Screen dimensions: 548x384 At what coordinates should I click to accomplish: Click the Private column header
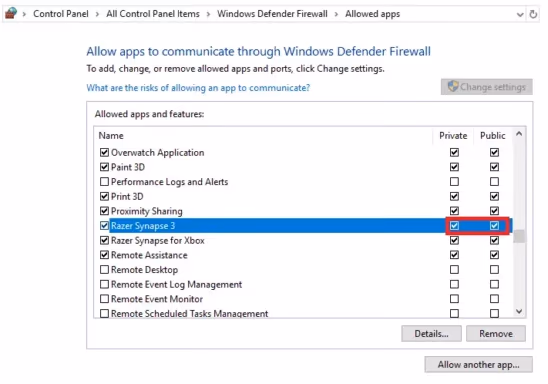click(453, 136)
